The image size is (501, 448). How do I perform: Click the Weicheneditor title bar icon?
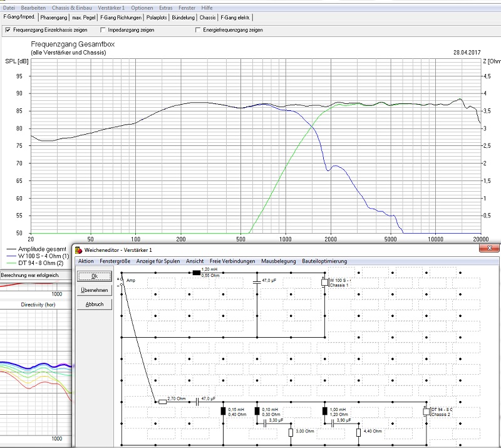pos(78,250)
